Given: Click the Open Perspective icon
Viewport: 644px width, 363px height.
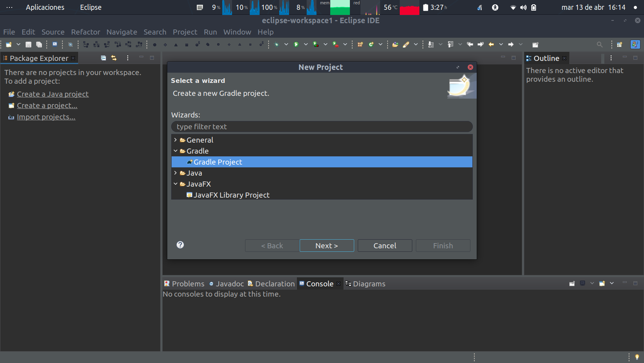Looking at the screenshot, I should 620,44.
